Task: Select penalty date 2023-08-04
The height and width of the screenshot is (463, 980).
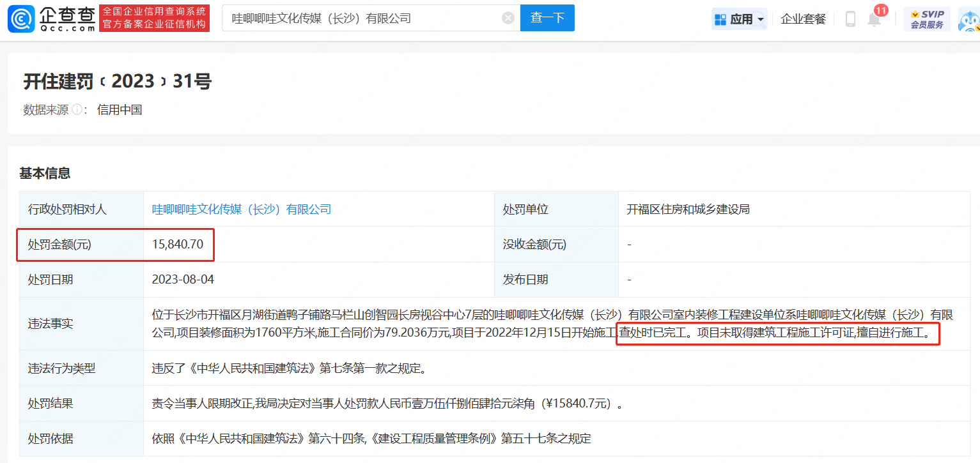Action: [183, 280]
